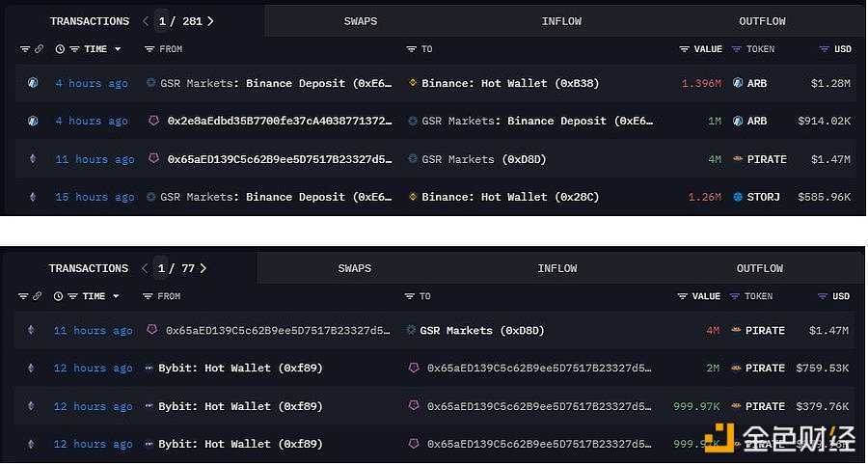
Task: Click the ARB token icon on the $1.28M row
Action: tap(738, 83)
